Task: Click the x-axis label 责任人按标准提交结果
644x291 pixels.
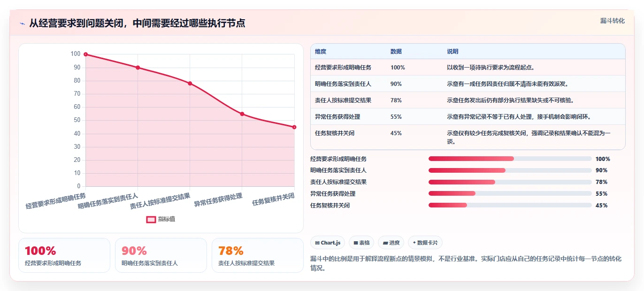Action: pos(160,201)
